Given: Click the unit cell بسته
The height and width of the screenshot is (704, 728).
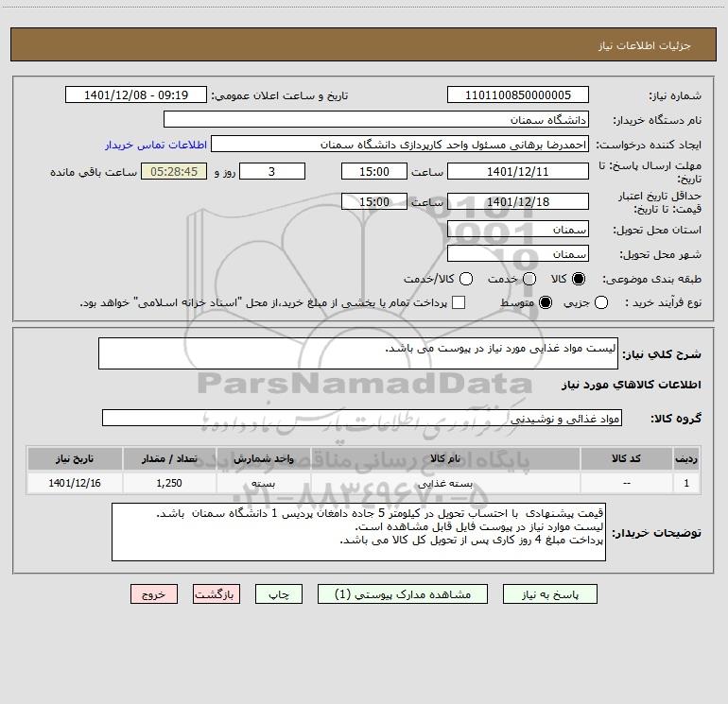Looking at the screenshot, I should pyautogui.click(x=263, y=483).
